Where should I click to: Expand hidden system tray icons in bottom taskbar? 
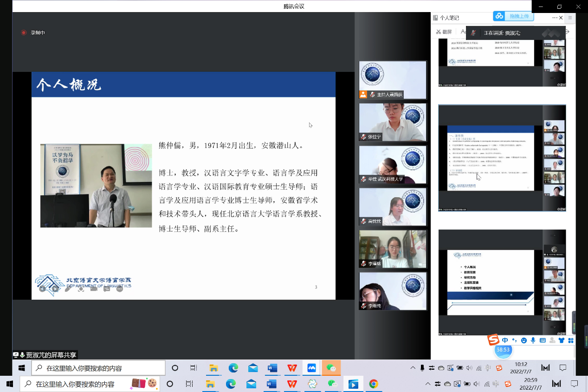point(427,384)
